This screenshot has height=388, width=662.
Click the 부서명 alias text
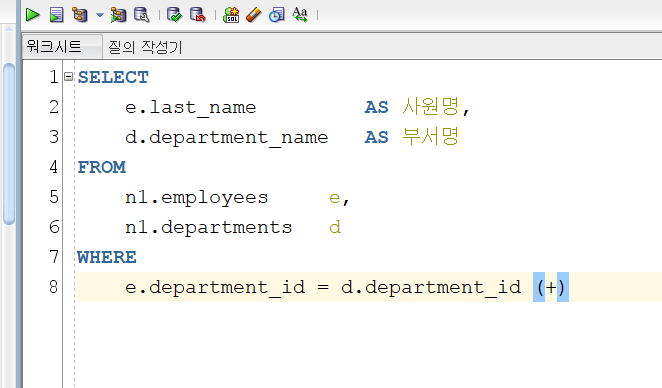pos(430,136)
